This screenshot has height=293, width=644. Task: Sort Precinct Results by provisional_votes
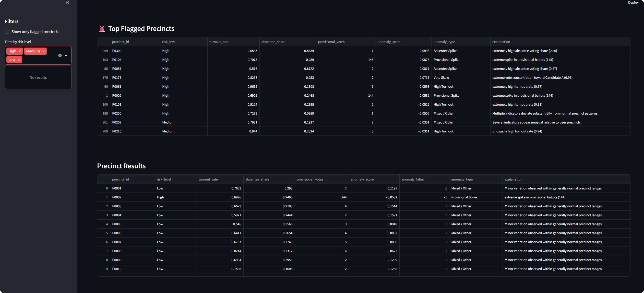point(310,179)
